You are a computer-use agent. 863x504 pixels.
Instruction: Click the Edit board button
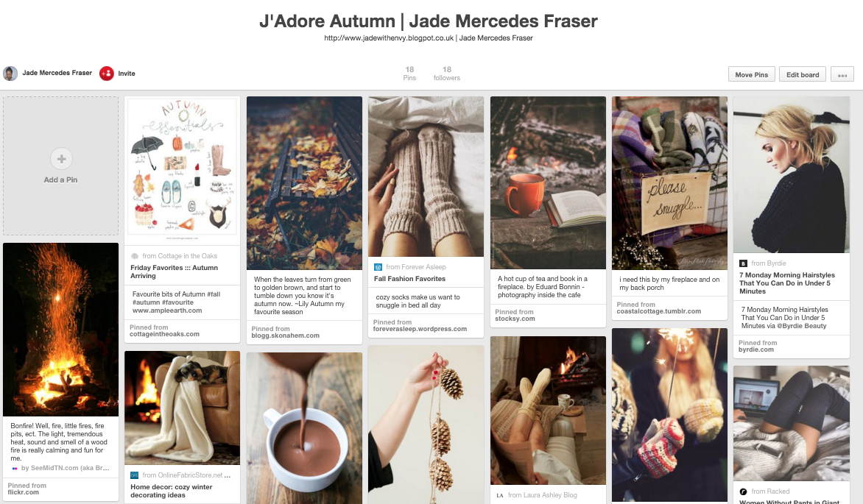(x=803, y=74)
